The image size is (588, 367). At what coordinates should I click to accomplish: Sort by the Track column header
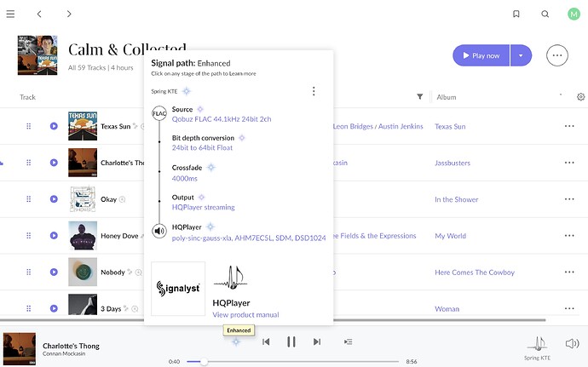(28, 97)
